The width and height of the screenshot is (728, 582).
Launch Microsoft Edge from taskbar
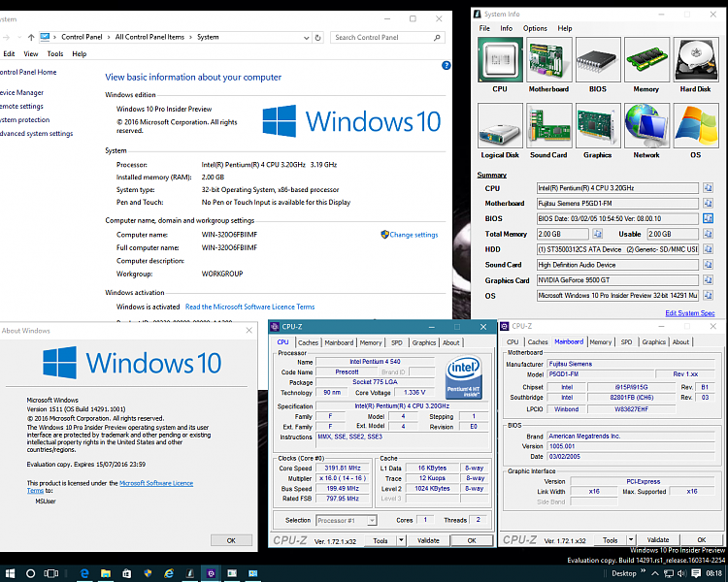pos(84,573)
